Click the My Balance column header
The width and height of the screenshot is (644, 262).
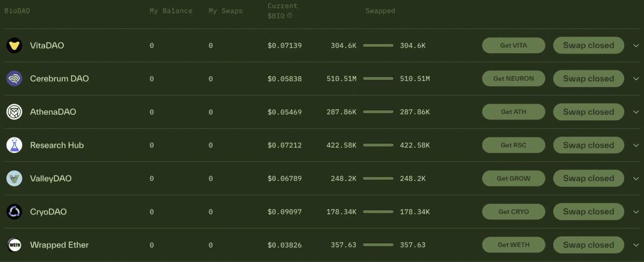(x=171, y=11)
